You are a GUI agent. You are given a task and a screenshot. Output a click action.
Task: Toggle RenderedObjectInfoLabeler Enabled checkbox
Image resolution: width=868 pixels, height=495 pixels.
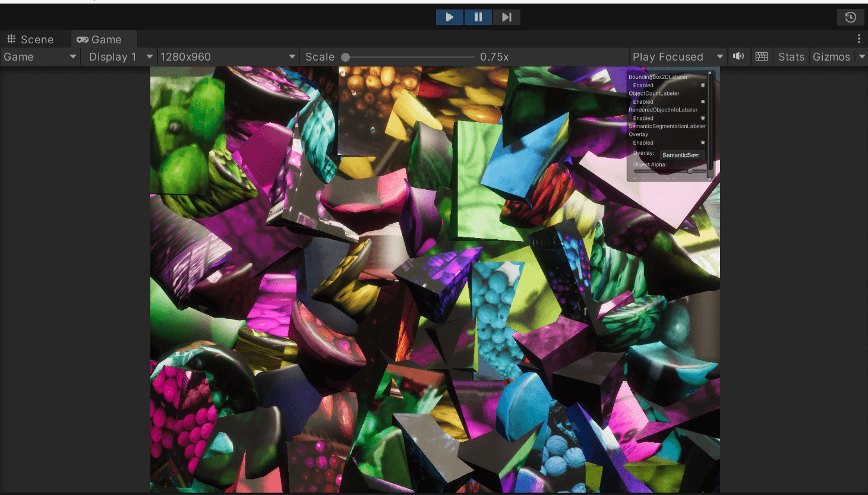click(703, 118)
